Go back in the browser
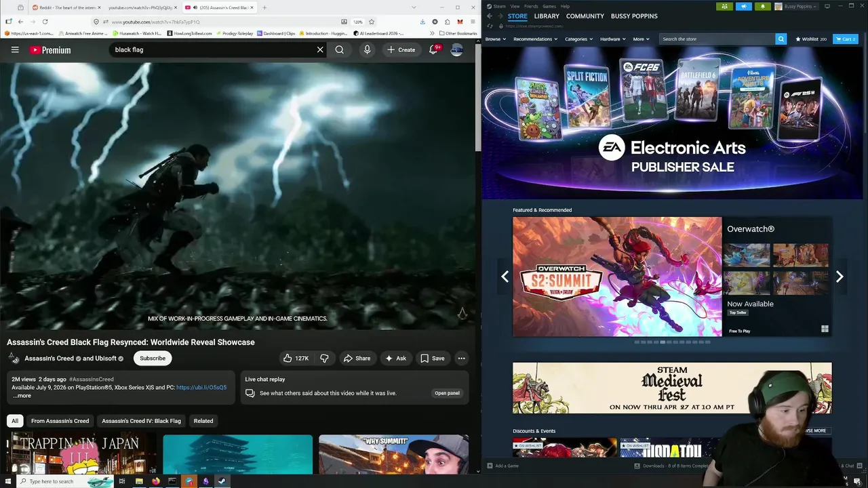 20,22
